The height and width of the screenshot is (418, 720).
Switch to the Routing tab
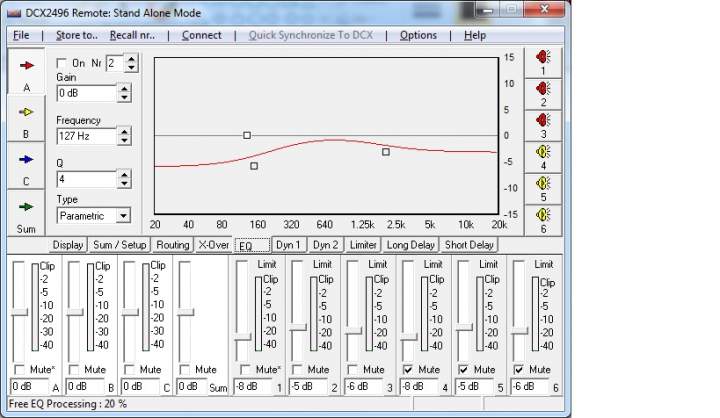(x=173, y=245)
